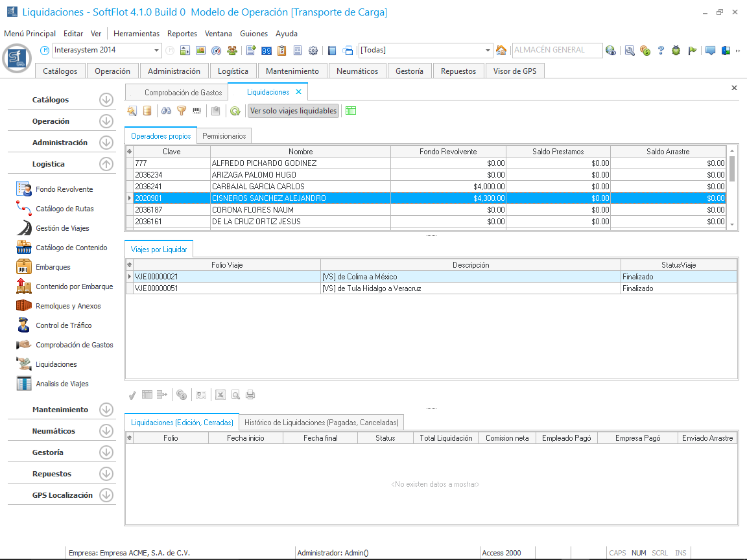The height and width of the screenshot is (560, 747).
Task: Open the Interasystem 2014 dropdown
Action: click(x=157, y=51)
